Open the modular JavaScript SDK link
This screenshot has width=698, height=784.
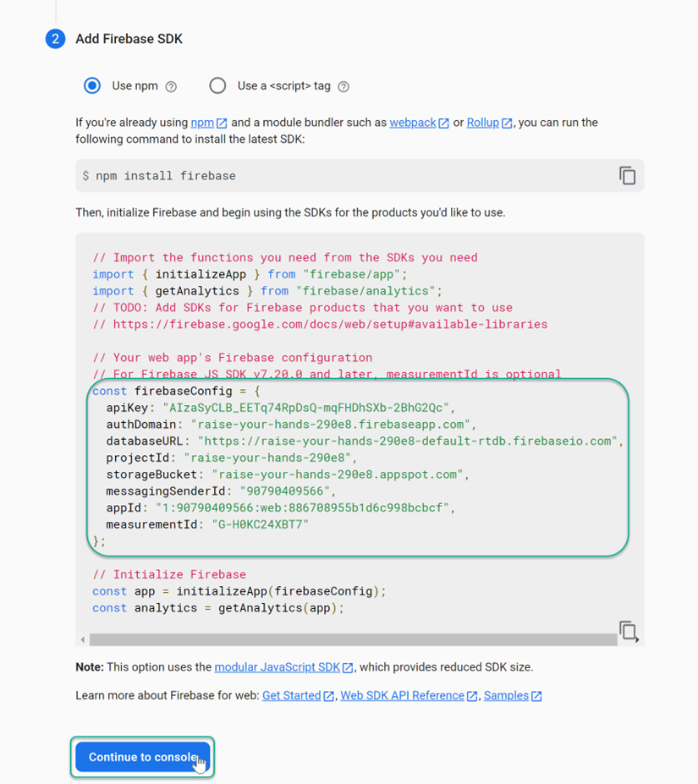(x=277, y=667)
